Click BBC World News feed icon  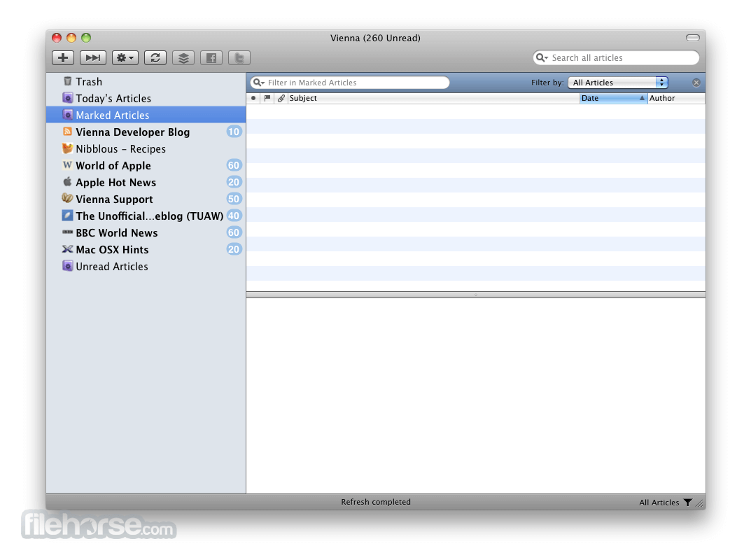tap(67, 232)
